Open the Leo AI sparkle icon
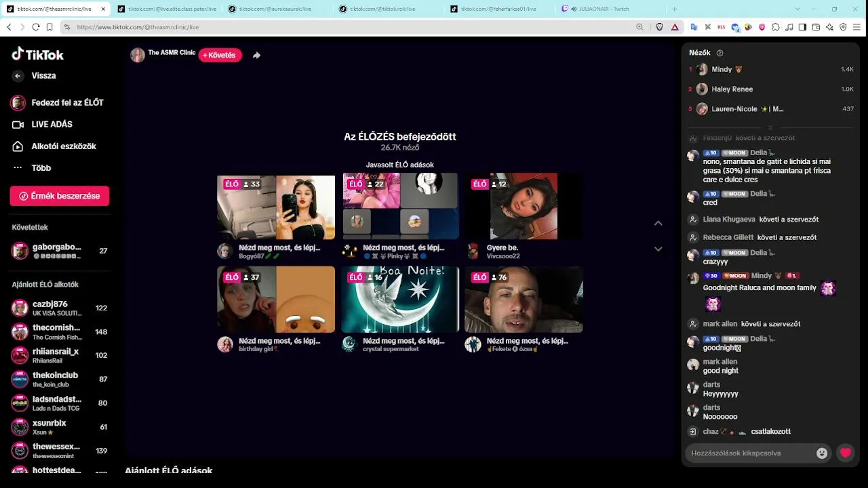868x488 pixels. click(x=829, y=27)
